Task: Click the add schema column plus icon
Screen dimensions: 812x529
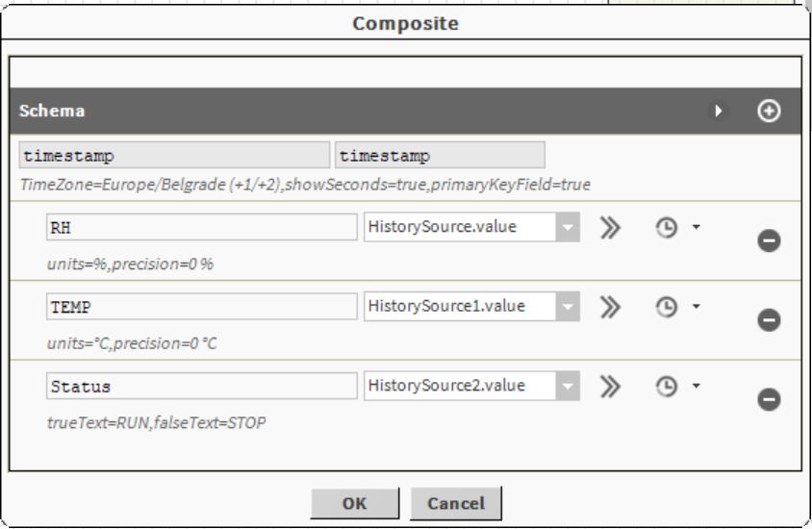Action: coord(769,111)
